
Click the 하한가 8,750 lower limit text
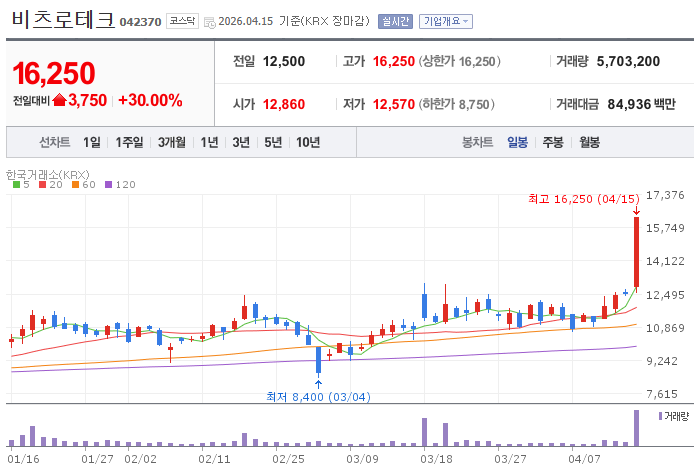[456, 104]
